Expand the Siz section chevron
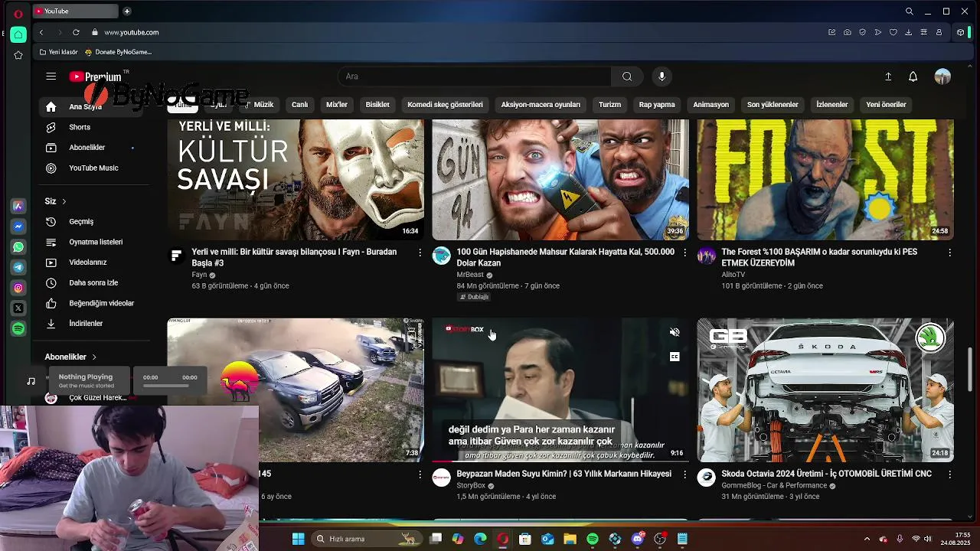The image size is (980, 551). click(64, 201)
